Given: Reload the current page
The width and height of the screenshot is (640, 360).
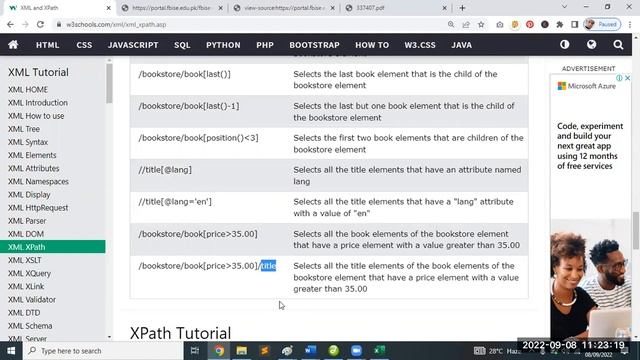Looking at the screenshot, I should point(40,24).
